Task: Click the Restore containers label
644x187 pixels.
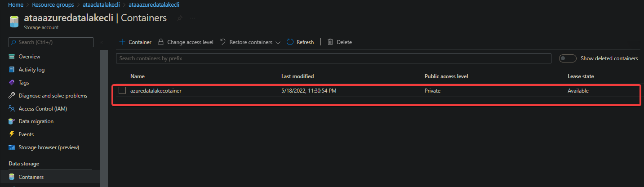Action: coord(251,42)
